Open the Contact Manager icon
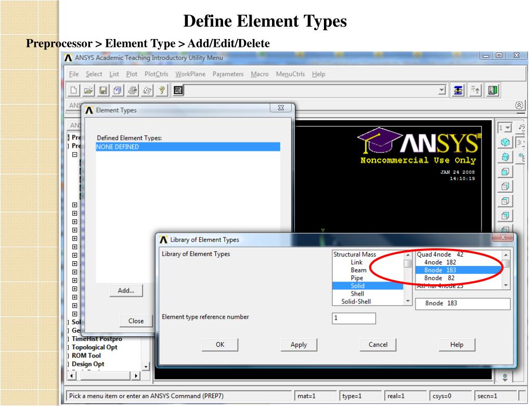Screen dimensions: 532x406 coord(492,90)
